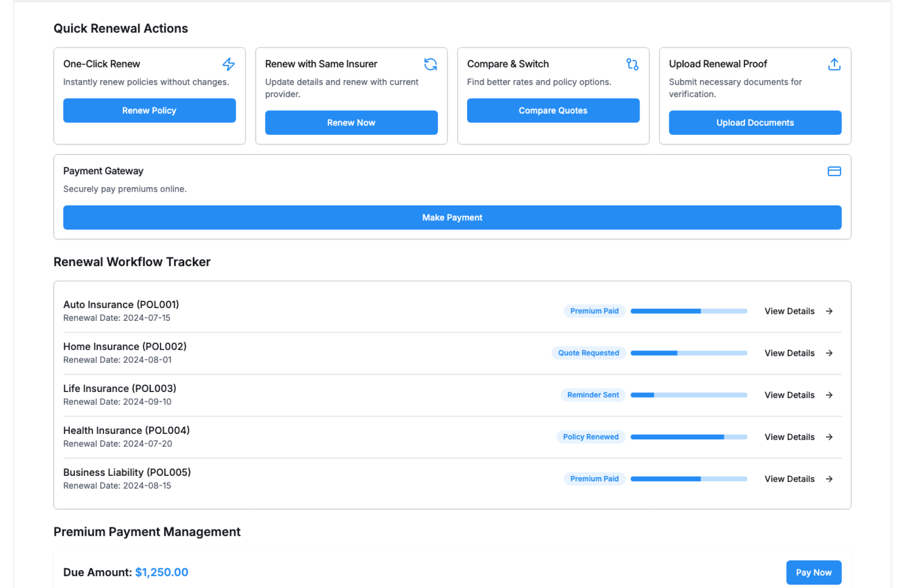The image size is (905, 588).
Task: Click the credit card Payment Gateway icon
Action: [x=834, y=171]
